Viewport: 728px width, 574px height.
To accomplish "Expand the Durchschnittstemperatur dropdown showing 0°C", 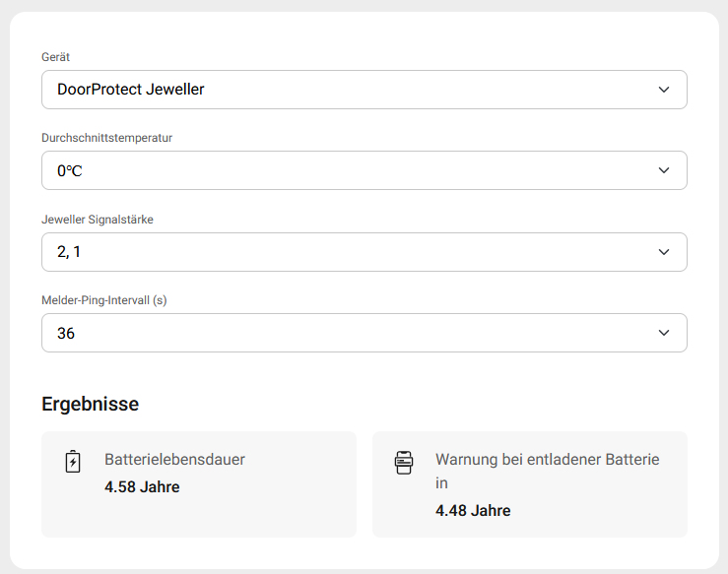I will 364,170.
